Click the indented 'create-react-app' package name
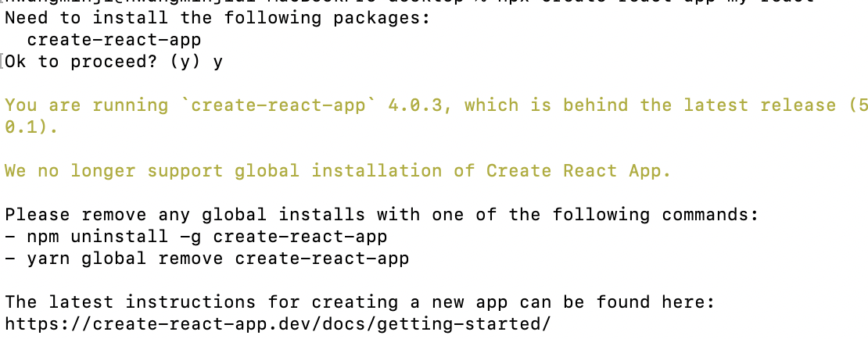The height and width of the screenshot is (339, 868). [114, 40]
